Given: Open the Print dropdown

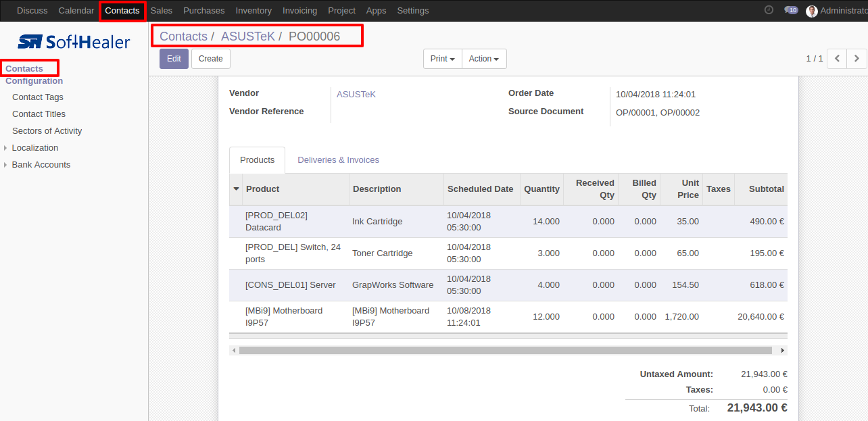Looking at the screenshot, I should pyautogui.click(x=443, y=59).
